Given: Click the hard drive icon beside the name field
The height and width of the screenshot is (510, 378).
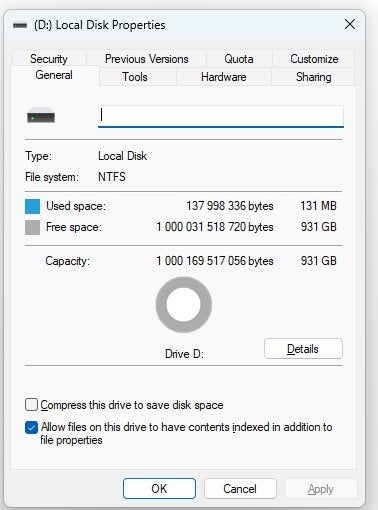Looking at the screenshot, I should click(41, 115).
